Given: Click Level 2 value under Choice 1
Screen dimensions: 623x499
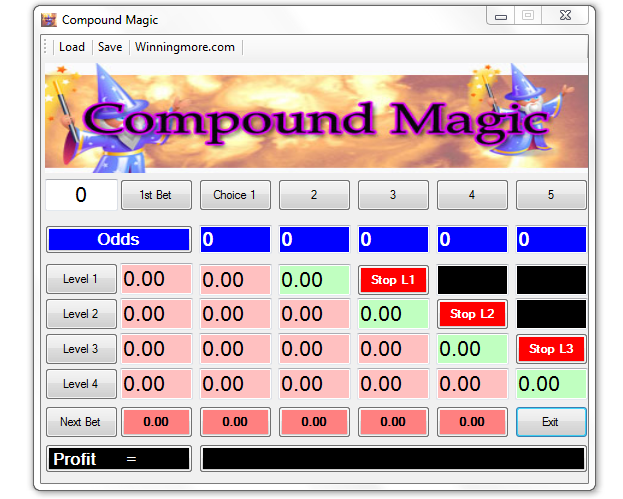Looking at the screenshot, I should coord(235,314).
